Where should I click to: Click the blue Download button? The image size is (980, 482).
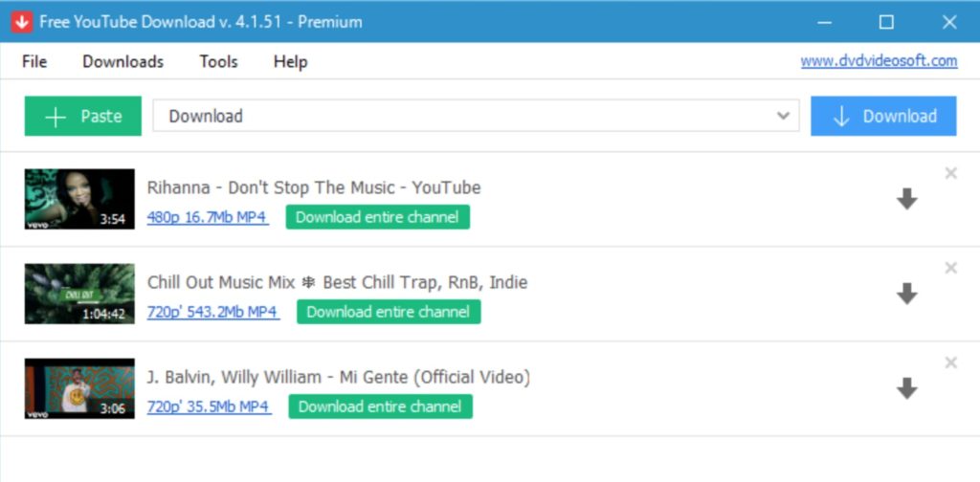[883, 116]
